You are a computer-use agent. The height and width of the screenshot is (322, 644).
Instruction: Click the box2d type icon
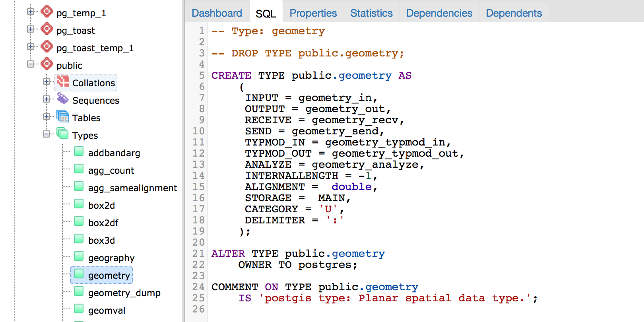click(79, 204)
